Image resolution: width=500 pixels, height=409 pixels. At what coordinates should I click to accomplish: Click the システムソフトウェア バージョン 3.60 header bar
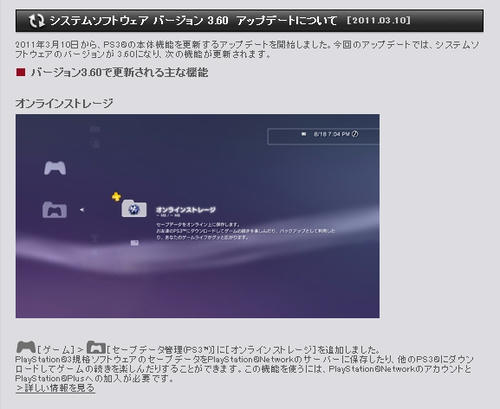tap(249, 21)
